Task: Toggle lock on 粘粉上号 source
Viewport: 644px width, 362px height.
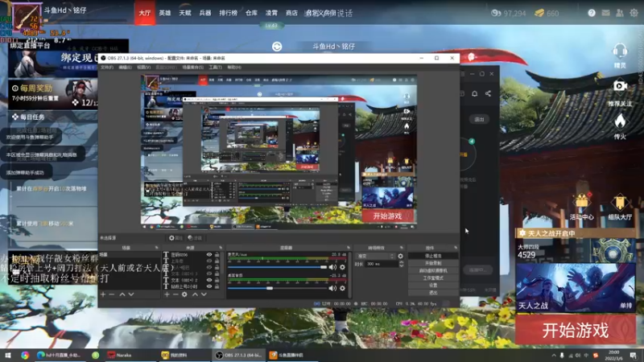Action: [x=217, y=286]
